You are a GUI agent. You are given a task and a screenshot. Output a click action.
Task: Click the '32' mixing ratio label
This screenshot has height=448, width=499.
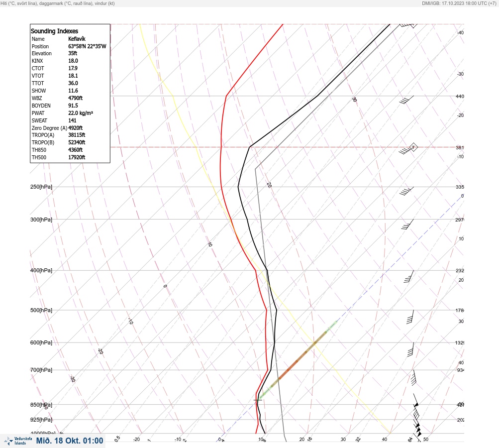(358, 440)
